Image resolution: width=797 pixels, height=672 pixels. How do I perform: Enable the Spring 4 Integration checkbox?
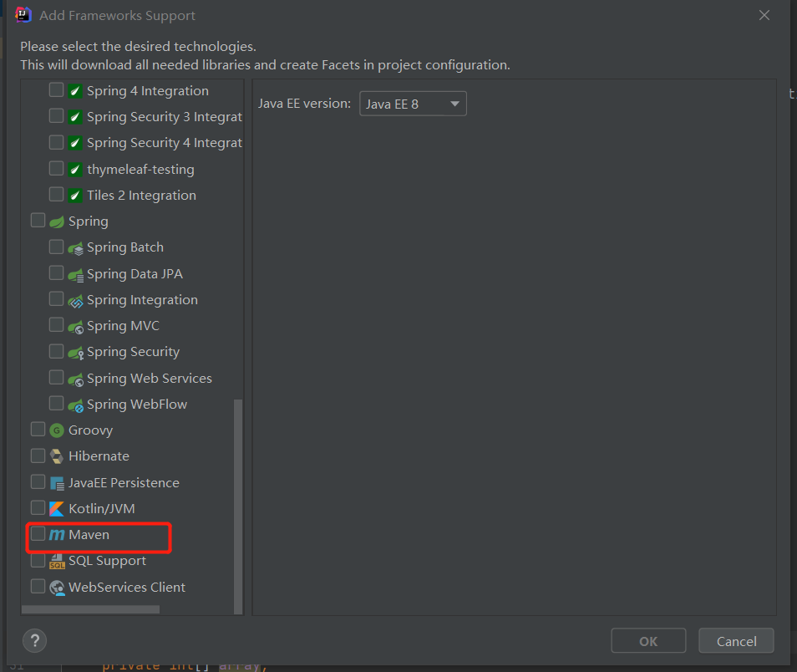click(x=57, y=89)
